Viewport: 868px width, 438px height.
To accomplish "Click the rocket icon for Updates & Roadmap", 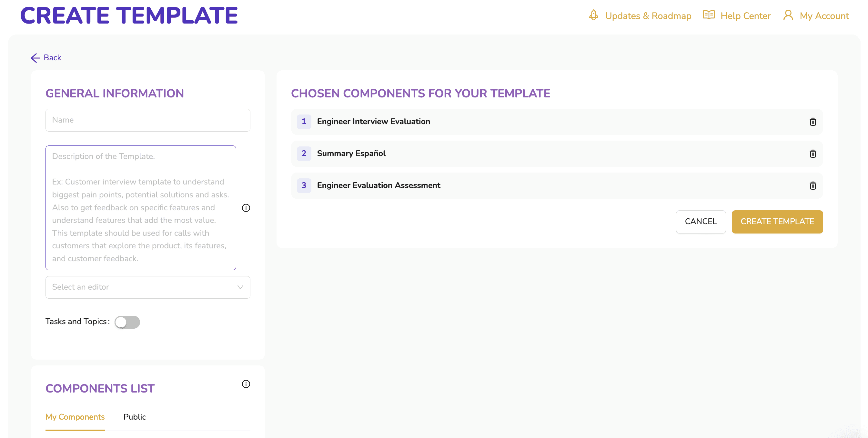I will [x=594, y=15].
